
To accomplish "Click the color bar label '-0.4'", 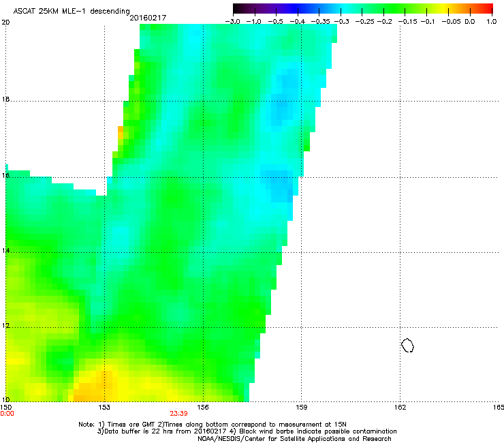I will (x=298, y=22).
